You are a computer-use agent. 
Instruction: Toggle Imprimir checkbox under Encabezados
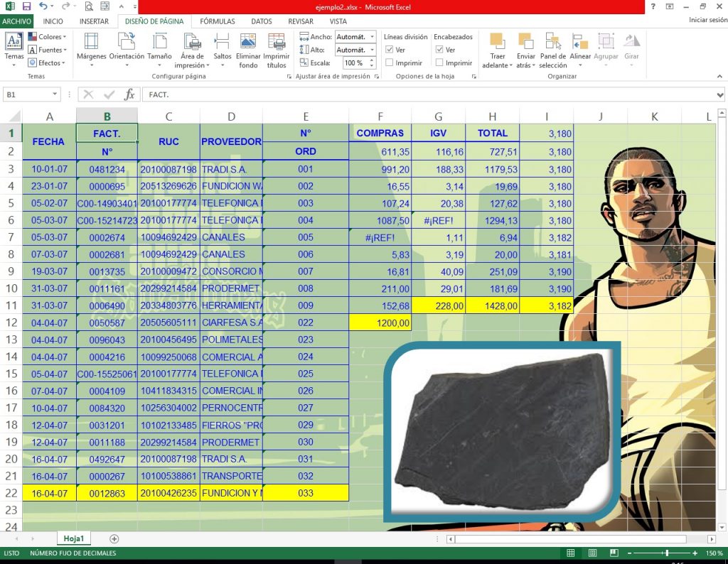coord(439,63)
